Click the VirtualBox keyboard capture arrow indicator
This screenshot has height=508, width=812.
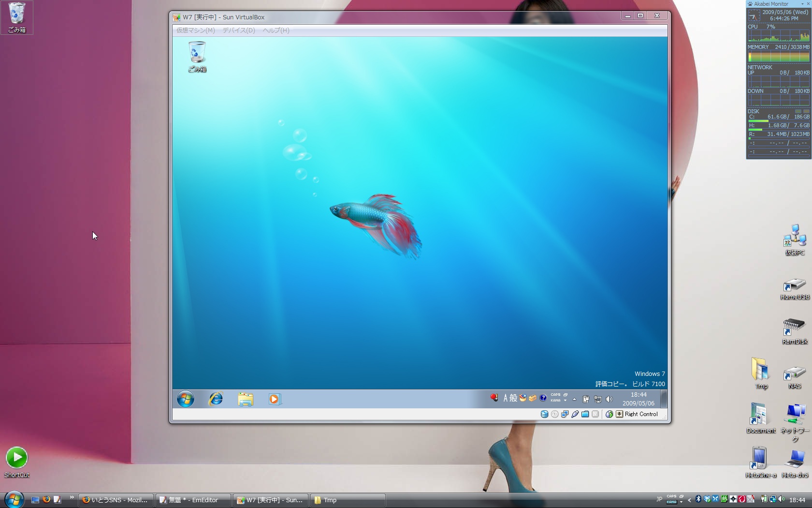[x=619, y=414]
